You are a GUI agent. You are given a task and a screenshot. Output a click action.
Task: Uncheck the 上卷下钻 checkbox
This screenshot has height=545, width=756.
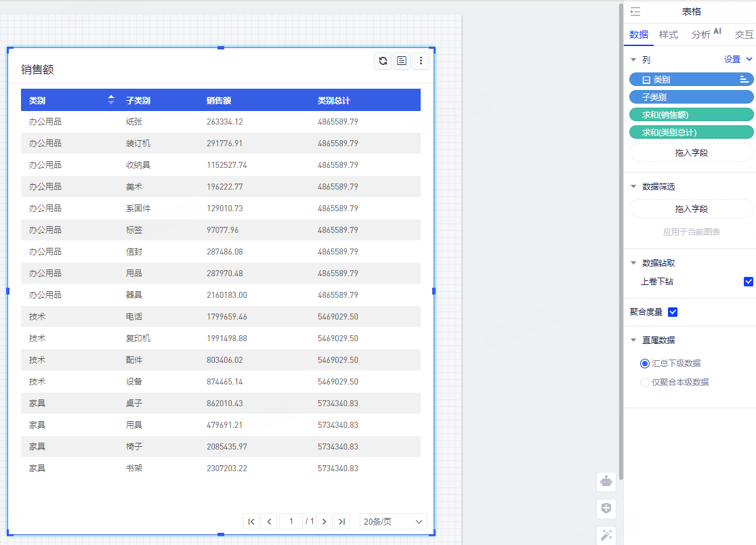coord(749,282)
